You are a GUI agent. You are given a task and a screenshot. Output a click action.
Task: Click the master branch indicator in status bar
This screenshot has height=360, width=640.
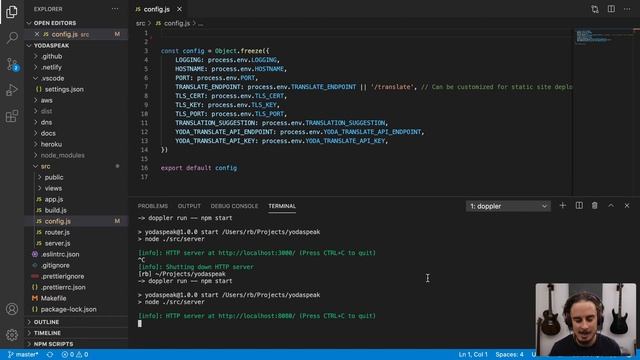point(23,354)
